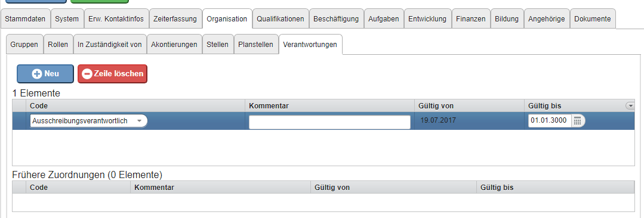Switch to the Akontierungen sub-tab
644x218 pixels.
click(x=174, y=44)
